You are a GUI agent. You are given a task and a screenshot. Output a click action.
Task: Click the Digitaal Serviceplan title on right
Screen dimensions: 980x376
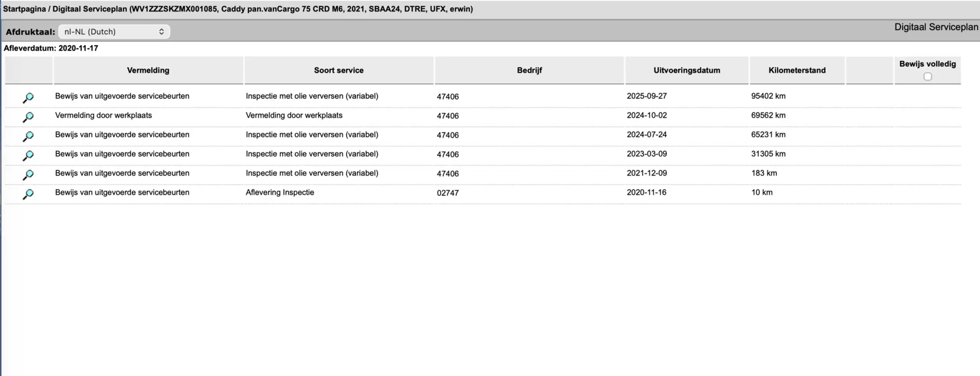tap(936, 27)
